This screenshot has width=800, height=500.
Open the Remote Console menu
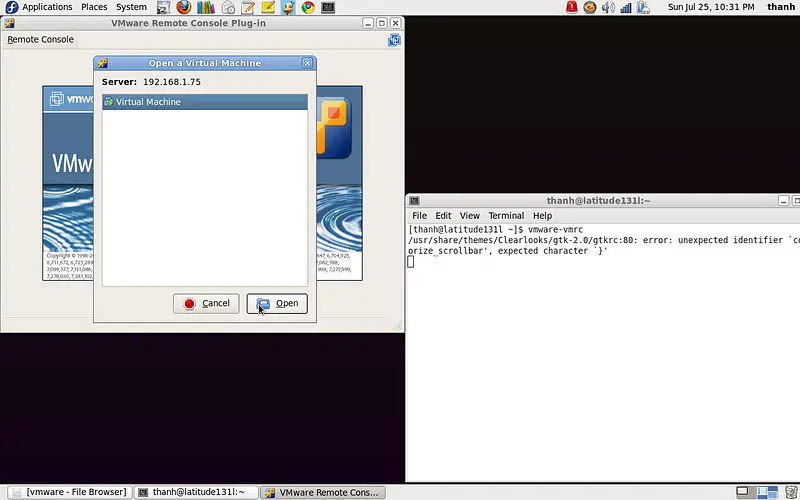(x=40, y=39)
